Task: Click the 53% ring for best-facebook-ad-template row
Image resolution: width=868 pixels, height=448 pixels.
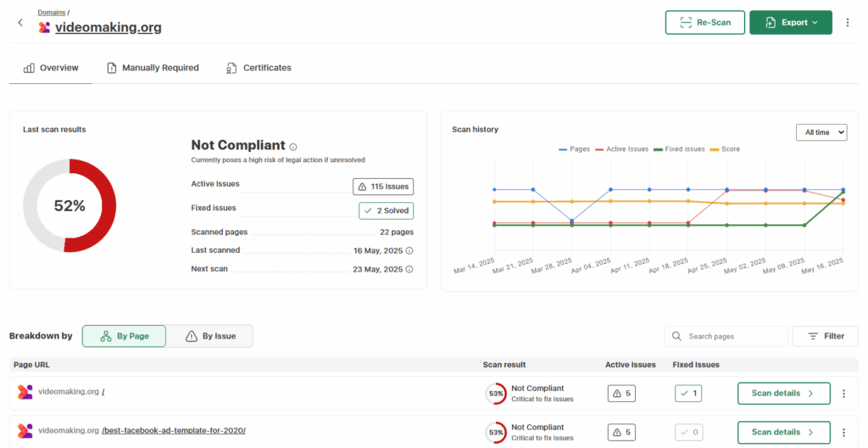Action: [x=496, y=433]
